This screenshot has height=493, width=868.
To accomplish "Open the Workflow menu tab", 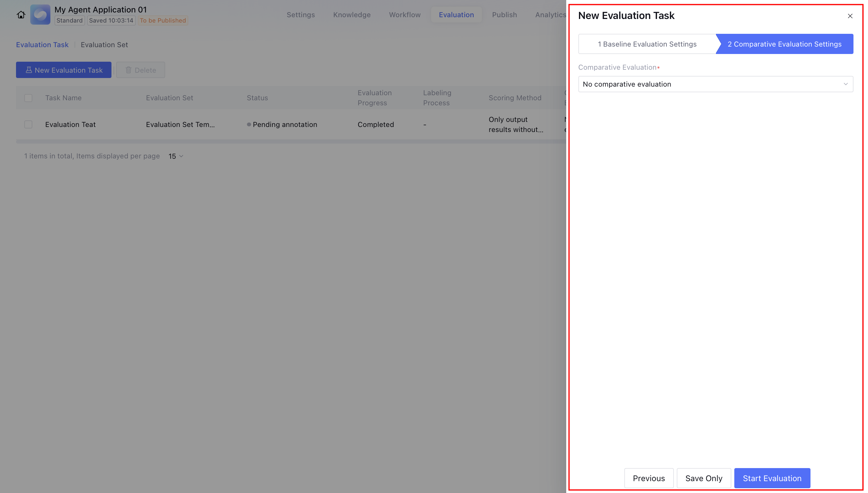I will (404, 15).
